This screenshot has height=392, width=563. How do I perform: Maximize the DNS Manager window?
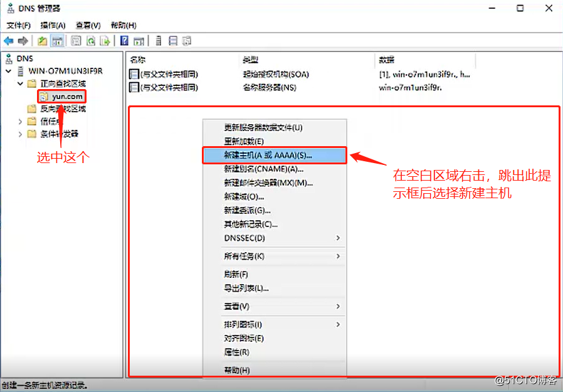coord(520,8)
